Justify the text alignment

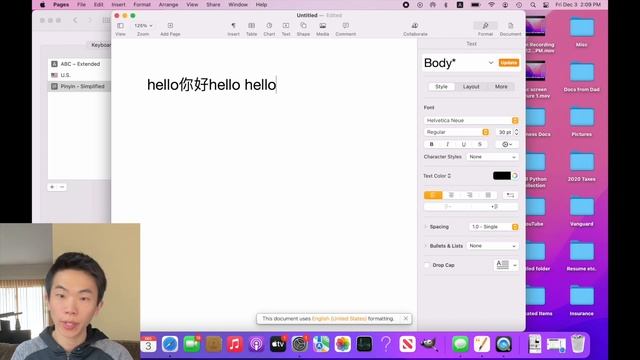point(488,196)
